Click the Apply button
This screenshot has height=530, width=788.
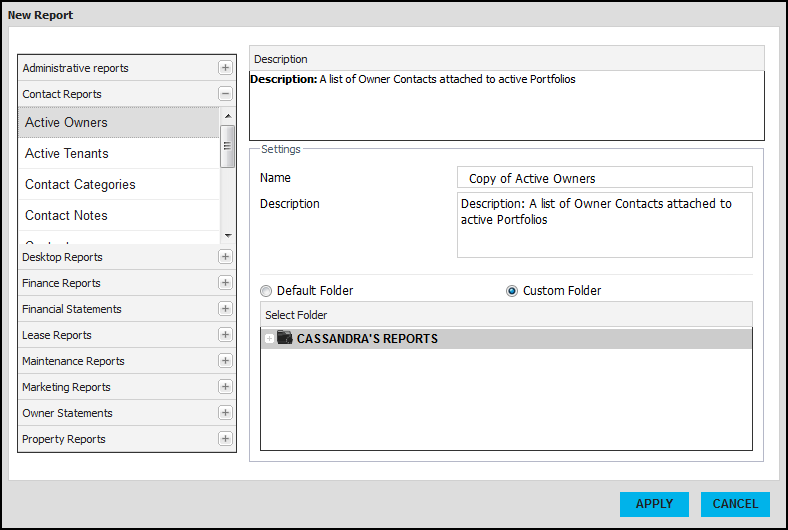click(654, 504)
